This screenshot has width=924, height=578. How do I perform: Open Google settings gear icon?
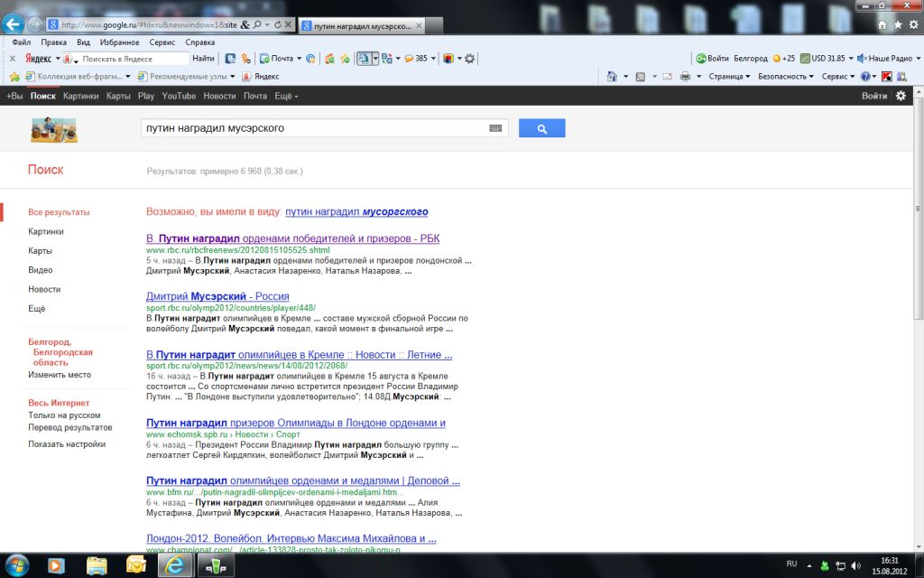pos(901,96)
